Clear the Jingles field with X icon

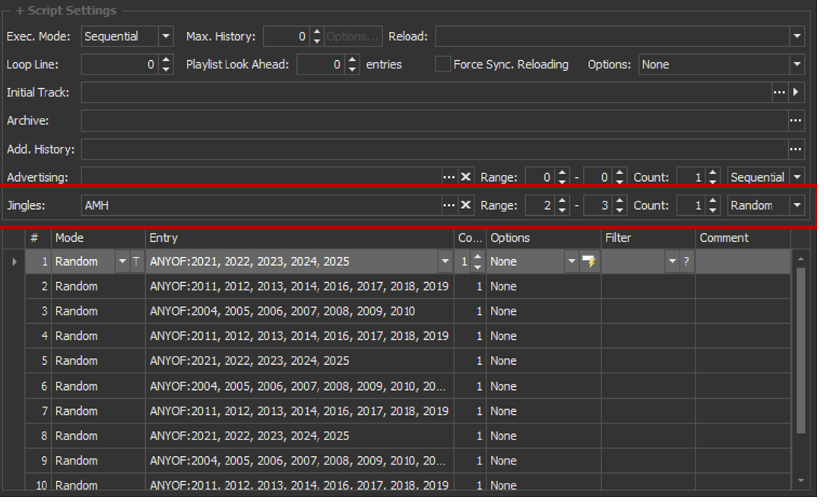point(466,205)
